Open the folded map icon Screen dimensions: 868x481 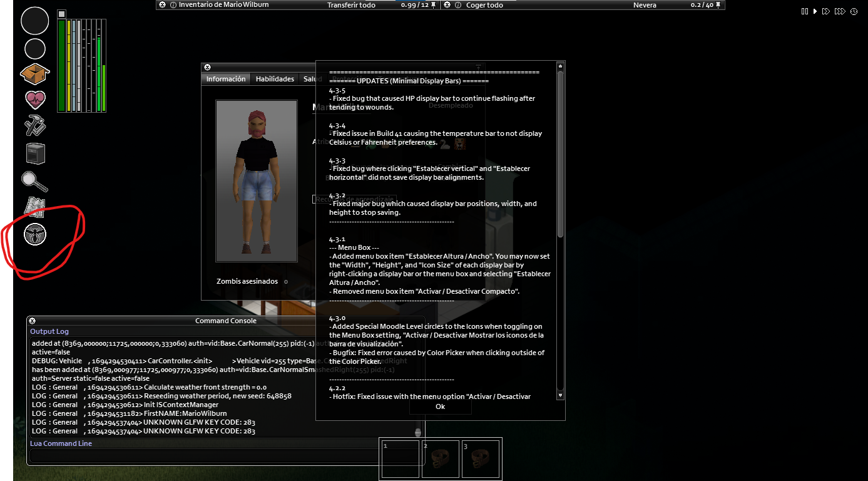coord(35,207)
